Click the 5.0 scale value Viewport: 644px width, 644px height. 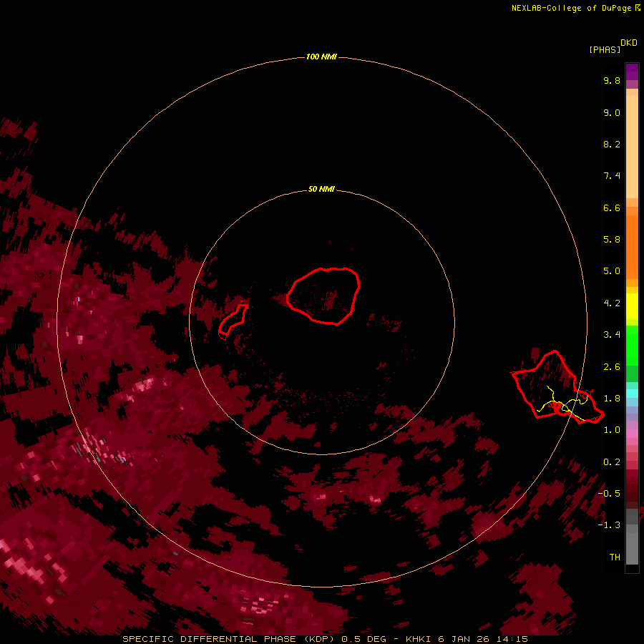(x=612, y=271)
